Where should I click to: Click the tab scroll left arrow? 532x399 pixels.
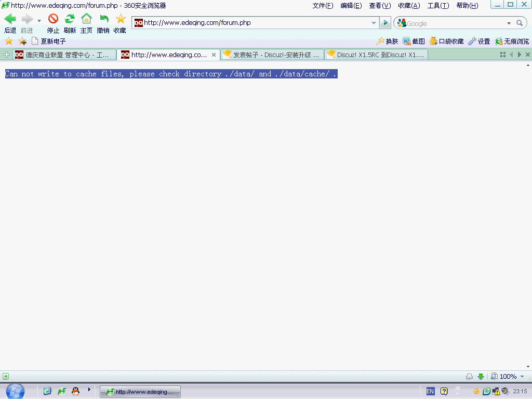pos(511,55)
